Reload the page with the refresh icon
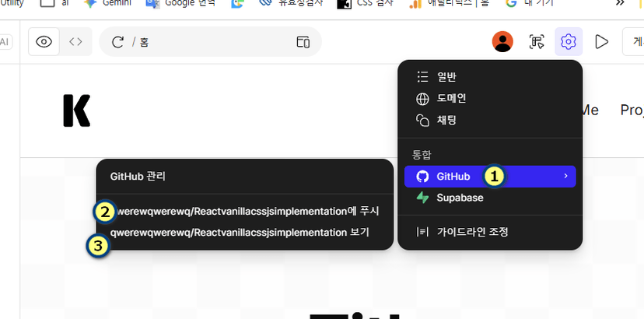644x319 pixels. [118, 42]
